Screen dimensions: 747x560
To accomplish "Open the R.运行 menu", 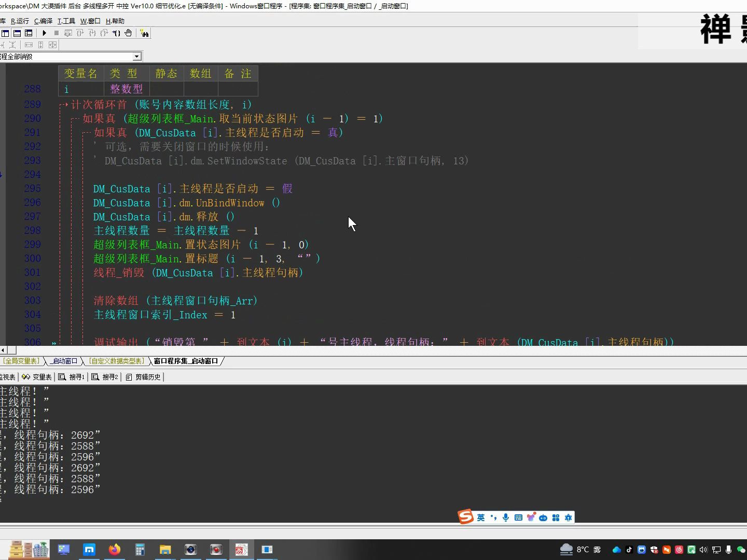I will pos(20,21).
